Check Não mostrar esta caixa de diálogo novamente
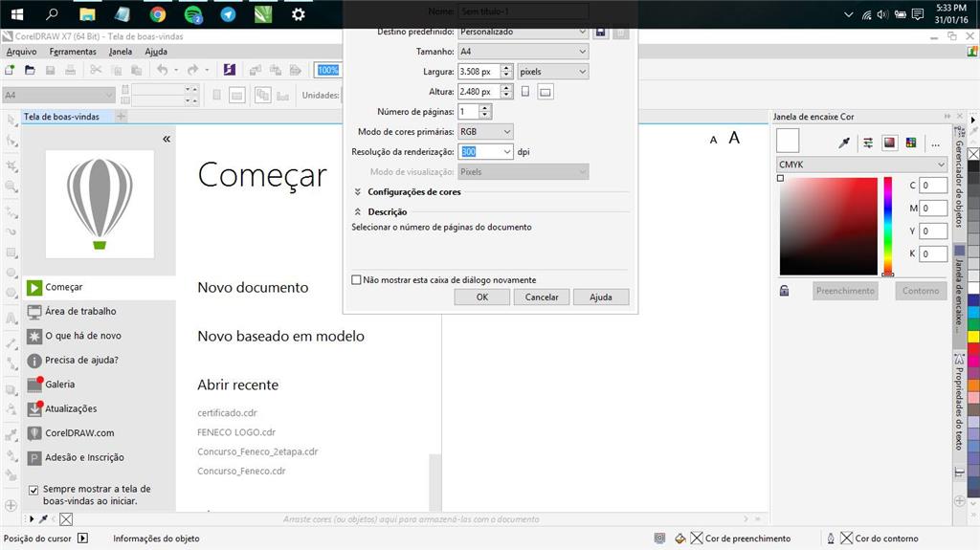The height and width of the screenshot is (550, 980). pyautogui.click(x=356, y=280)
